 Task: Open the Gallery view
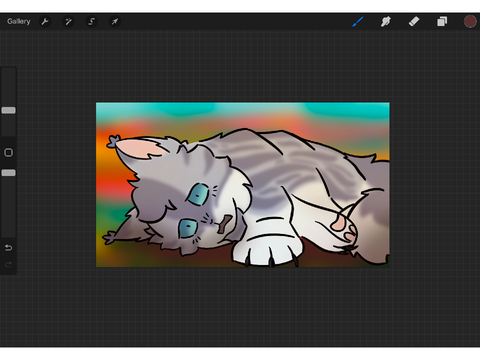(19, 21)
